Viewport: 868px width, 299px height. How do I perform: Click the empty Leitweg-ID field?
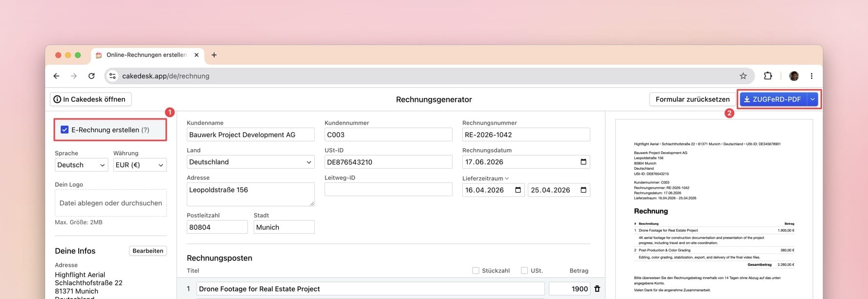coord(388,189)
